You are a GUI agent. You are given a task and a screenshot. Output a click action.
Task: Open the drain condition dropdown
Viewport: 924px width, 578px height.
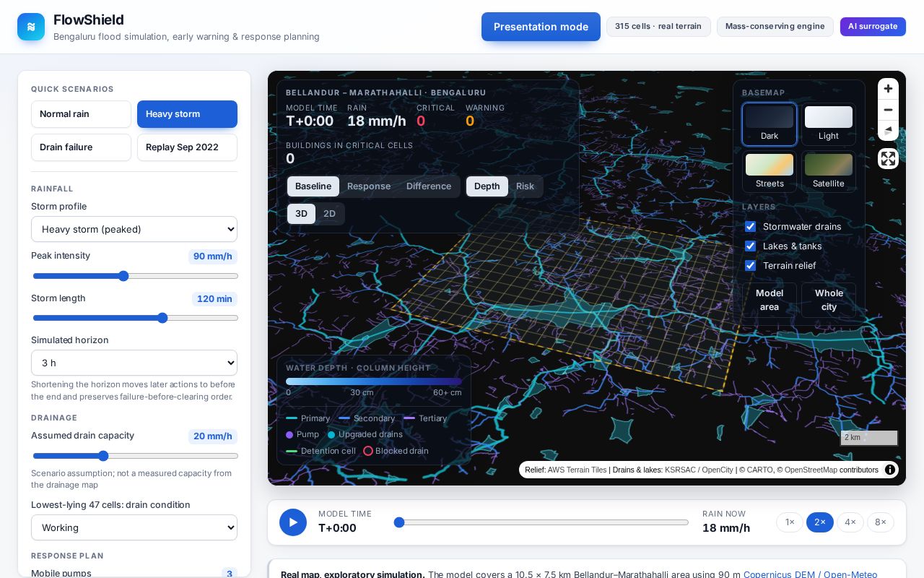(x=134, y=527)
